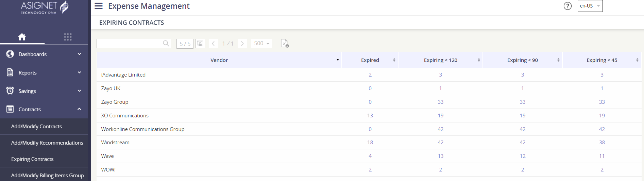Click into the table search field

point(129,44)
